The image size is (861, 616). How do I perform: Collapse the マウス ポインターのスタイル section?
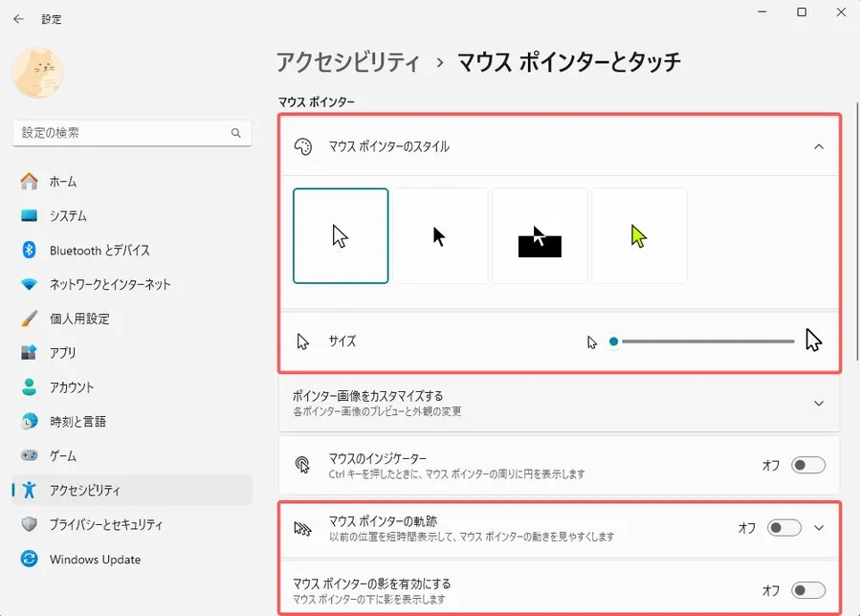[818, 146]
